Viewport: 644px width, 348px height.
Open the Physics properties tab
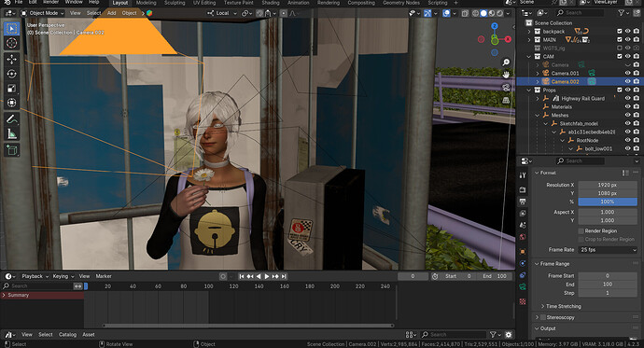[x=523, y=263]
